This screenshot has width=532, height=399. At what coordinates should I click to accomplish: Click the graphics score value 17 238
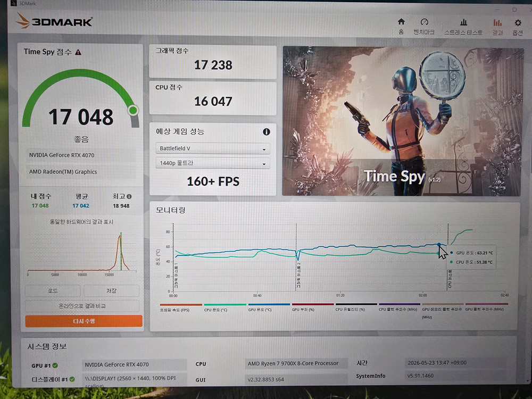pyautogui.click(x=213, y=65)
